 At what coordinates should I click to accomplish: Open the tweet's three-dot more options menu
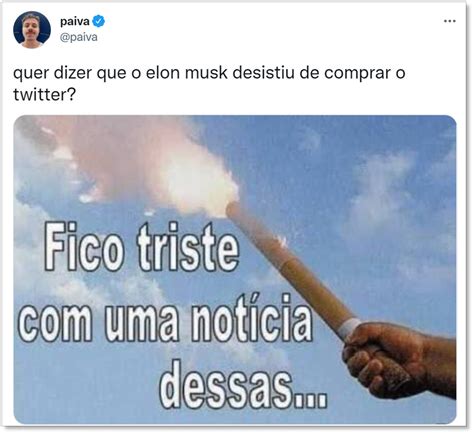(x=450, y=21)
